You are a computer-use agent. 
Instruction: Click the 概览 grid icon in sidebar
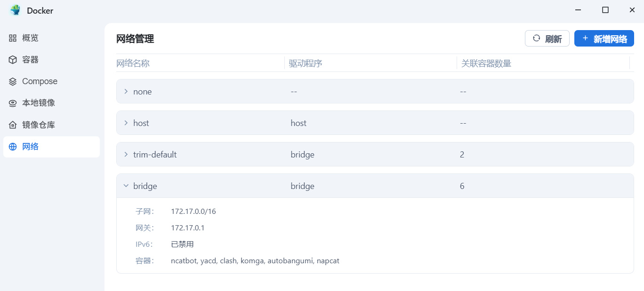tap(13, 38)
